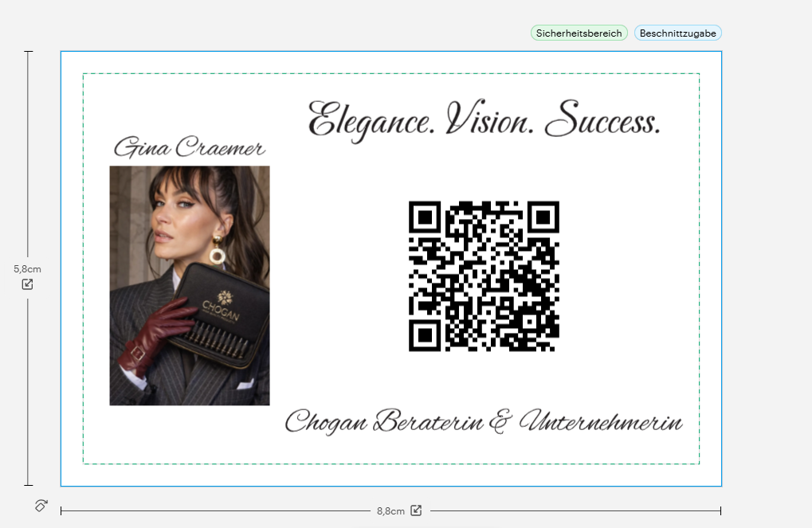Click the 5,8cm height label
The width and height of the screenshot is (812, 528).
click(x=27, y=269)
